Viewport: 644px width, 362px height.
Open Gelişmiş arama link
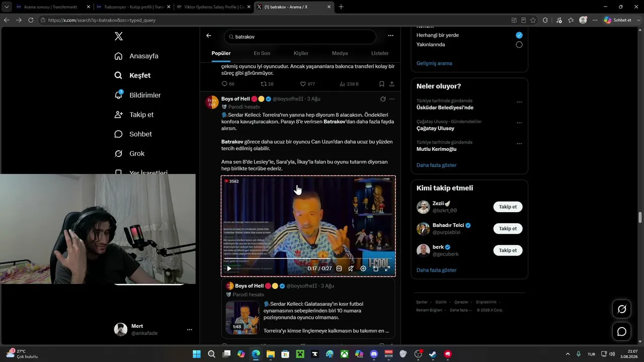click(434, 63)
